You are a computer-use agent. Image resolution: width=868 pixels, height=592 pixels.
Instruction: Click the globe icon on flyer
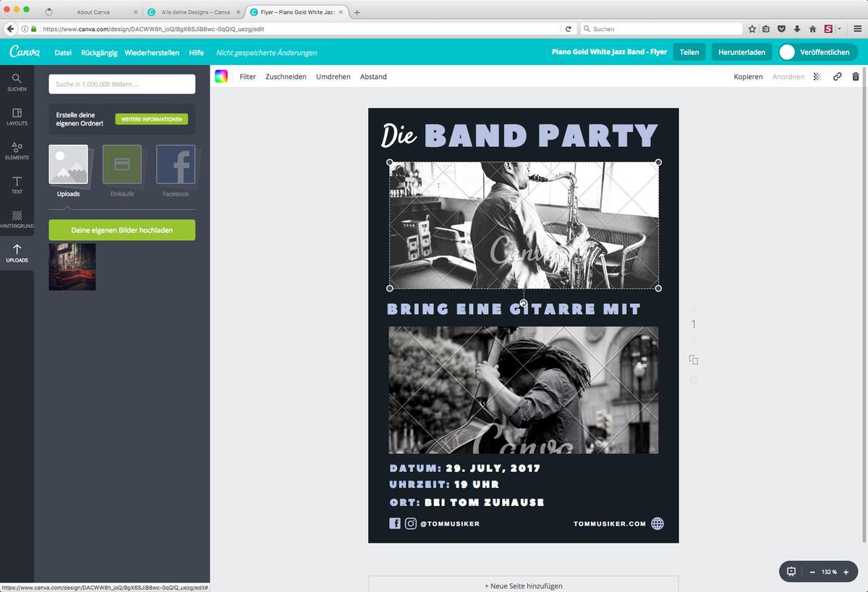coord(658,523)
